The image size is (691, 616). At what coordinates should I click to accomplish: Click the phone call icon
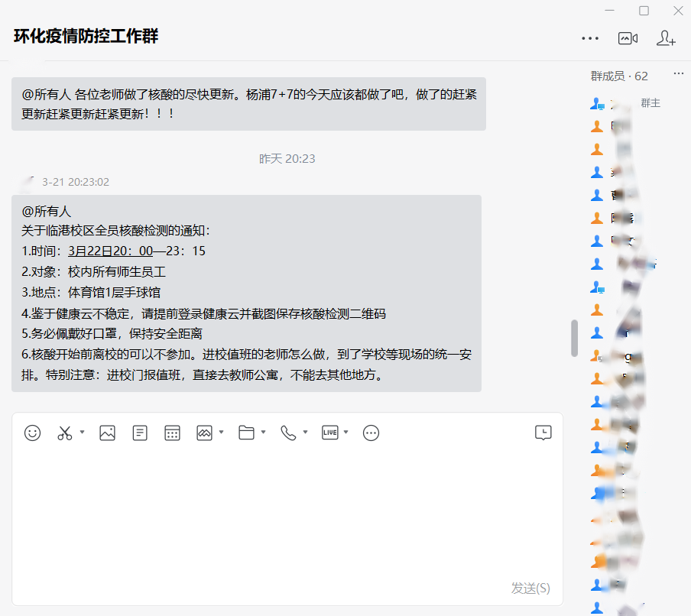[287, 433]
